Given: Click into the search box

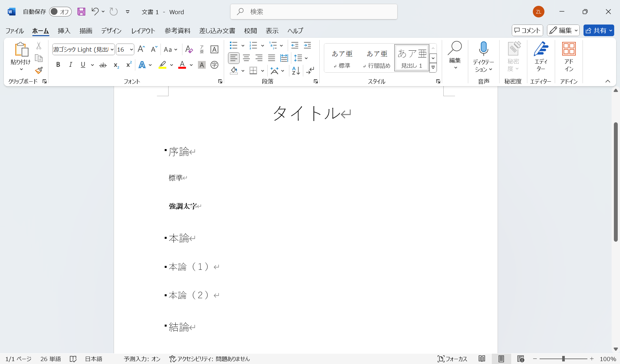Looking at the screenshot, I should click(x=313, y=12).
